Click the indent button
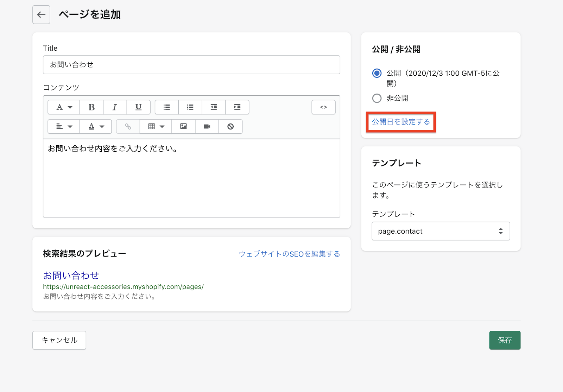This screenshot has width=563, height=392. 237,107
